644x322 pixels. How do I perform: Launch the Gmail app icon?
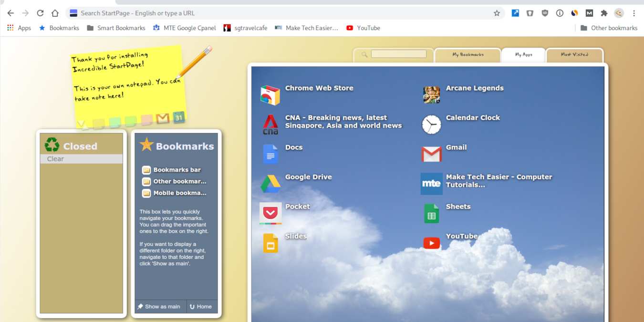coord(431,154)
